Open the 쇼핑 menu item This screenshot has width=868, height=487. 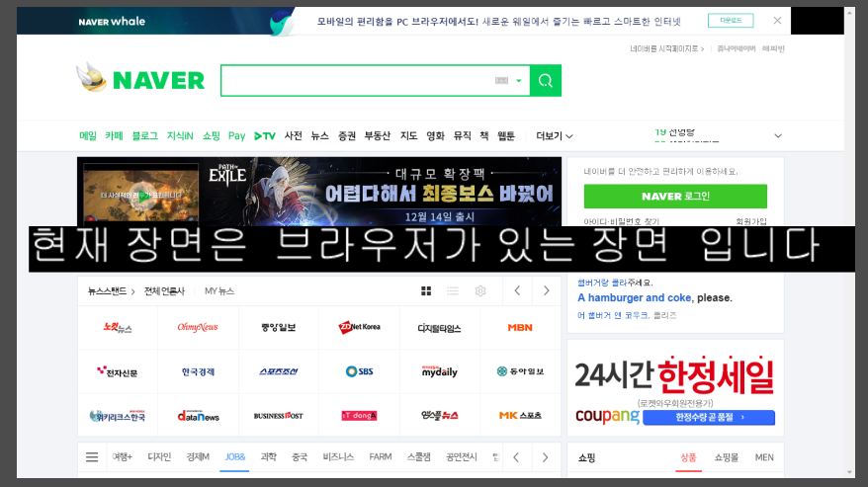[211, 135]
